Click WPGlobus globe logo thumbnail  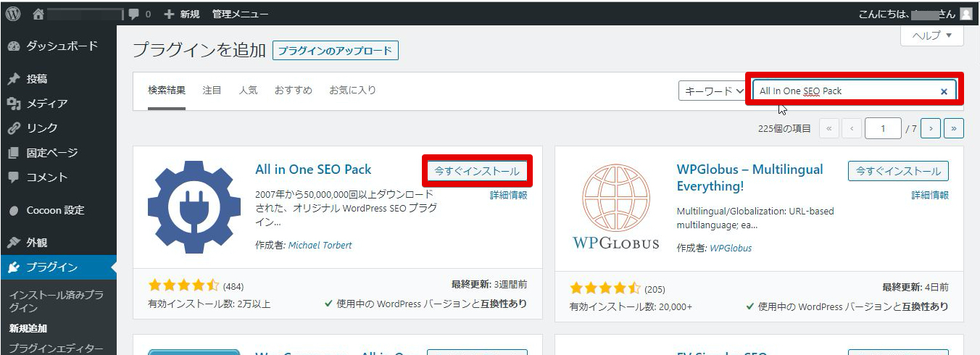[x=615, y=207]
